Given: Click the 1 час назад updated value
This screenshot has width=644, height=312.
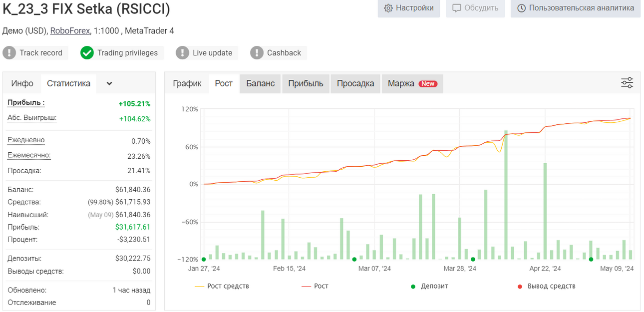Looking at the screenshot, I should pyautogui.click(x=131, y=290).
